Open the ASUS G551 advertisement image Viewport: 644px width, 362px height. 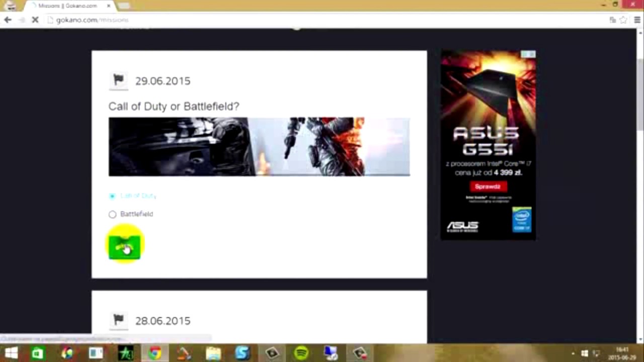[x=488, y=144]
